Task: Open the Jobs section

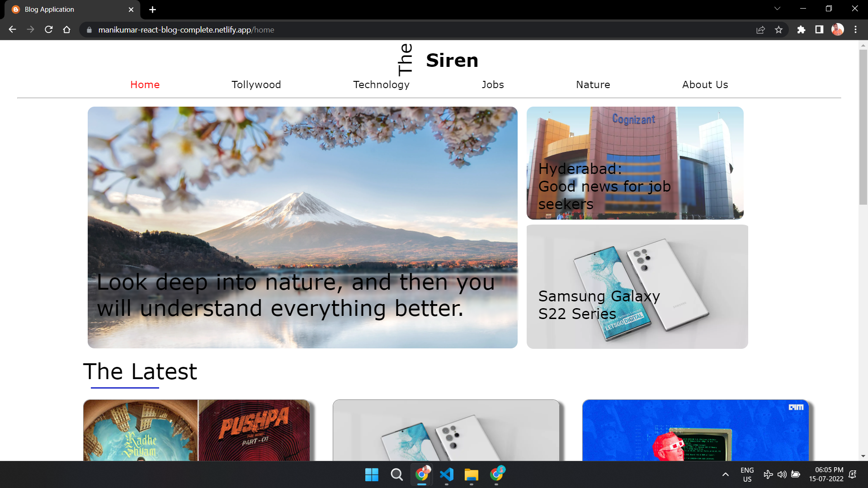Action: click(x=493, y=84)
